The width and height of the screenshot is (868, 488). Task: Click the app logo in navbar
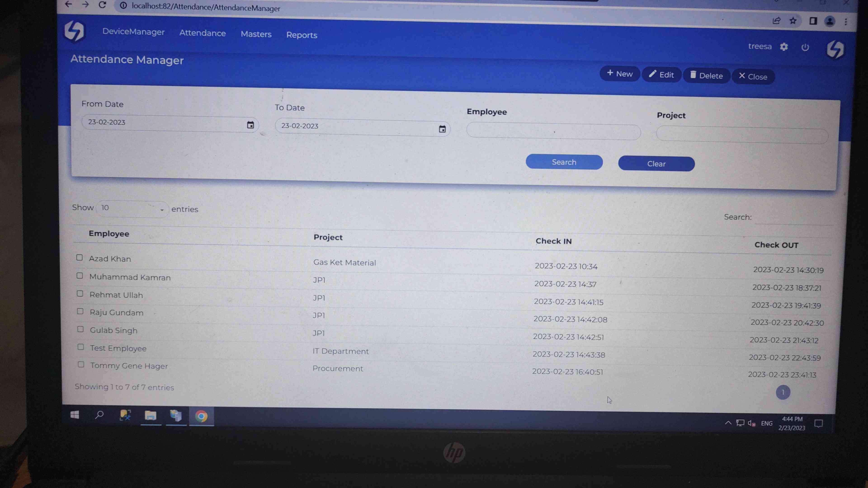74,31
